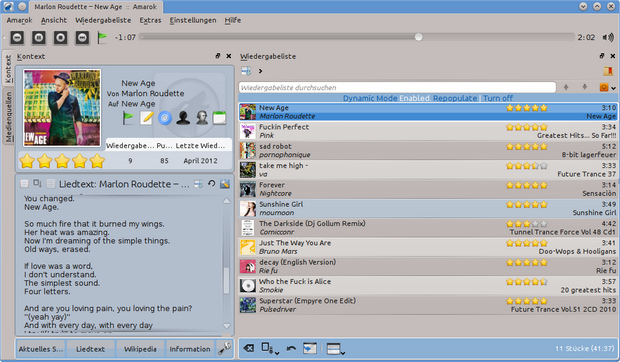Open the playlist layout dropdown
The image size is (620, 362).
[x=336, y=349]
